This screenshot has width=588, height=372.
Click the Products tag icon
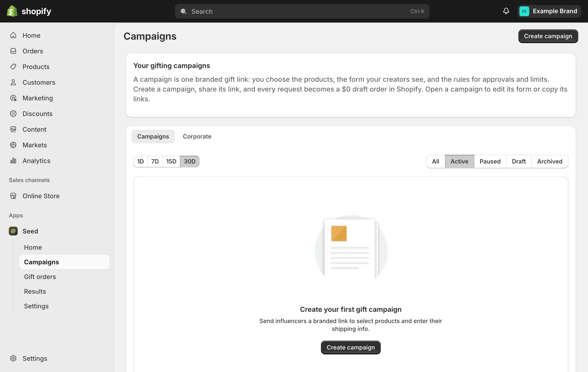13,67
